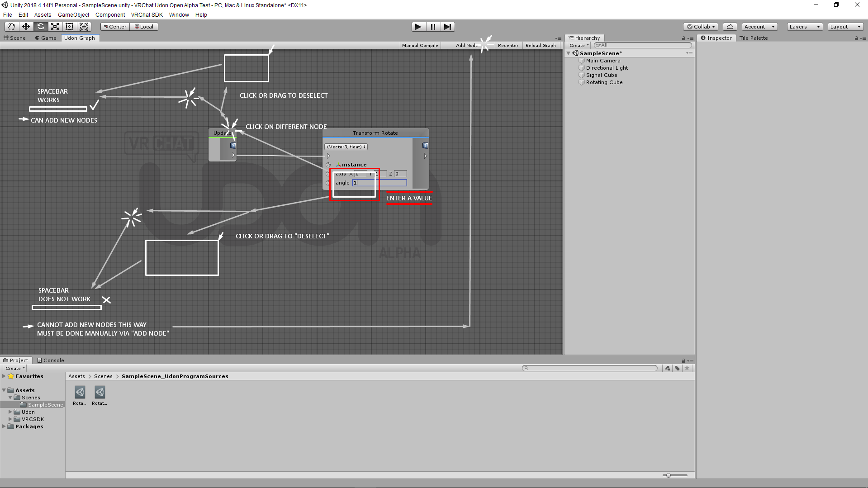Select the Rotate tool
The width and height of the screenshot is (868, 488).
pyautogui.click(x=40, y=27)
